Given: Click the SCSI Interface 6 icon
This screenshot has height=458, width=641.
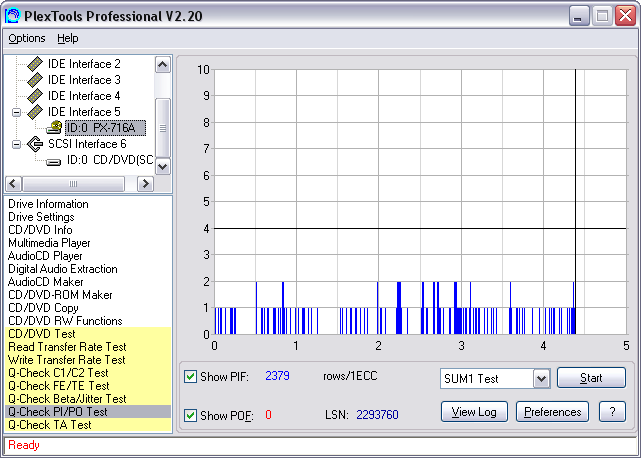Looking at the screenshot, I should pyautogui.click(x=35, y=144).
